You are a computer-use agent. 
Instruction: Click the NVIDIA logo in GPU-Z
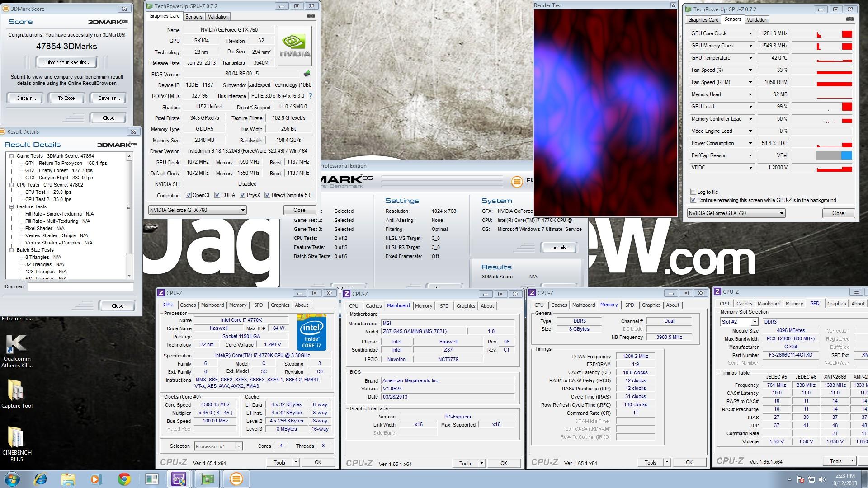click(294, 46)
